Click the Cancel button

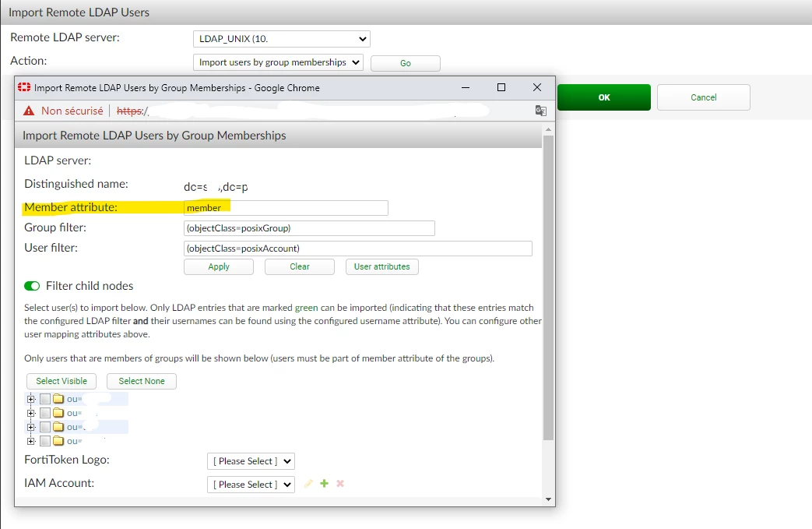pos(703,97)
